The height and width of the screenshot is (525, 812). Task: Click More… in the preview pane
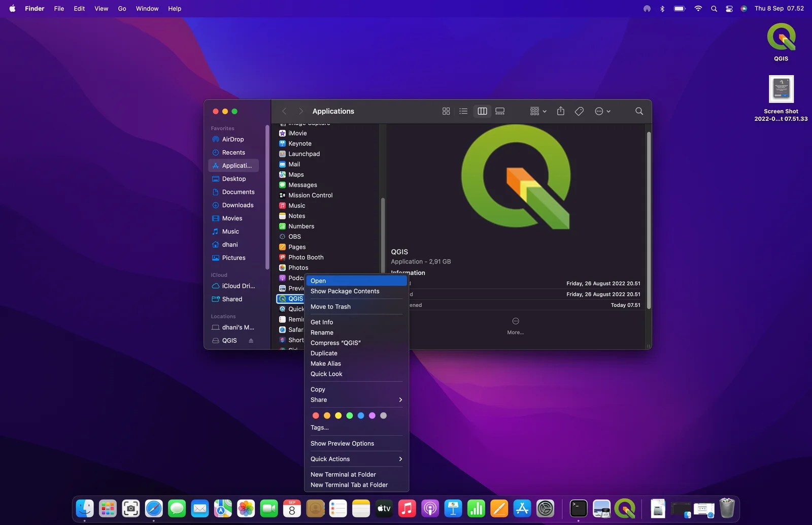[515, 326]
